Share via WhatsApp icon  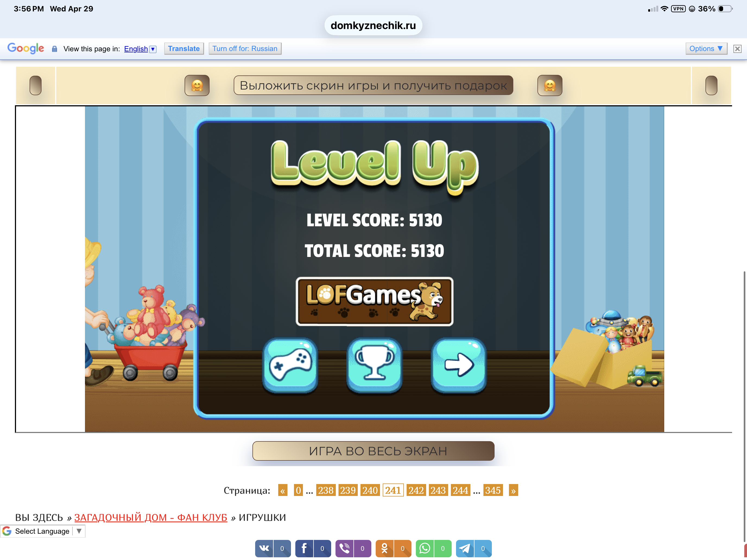425,549
